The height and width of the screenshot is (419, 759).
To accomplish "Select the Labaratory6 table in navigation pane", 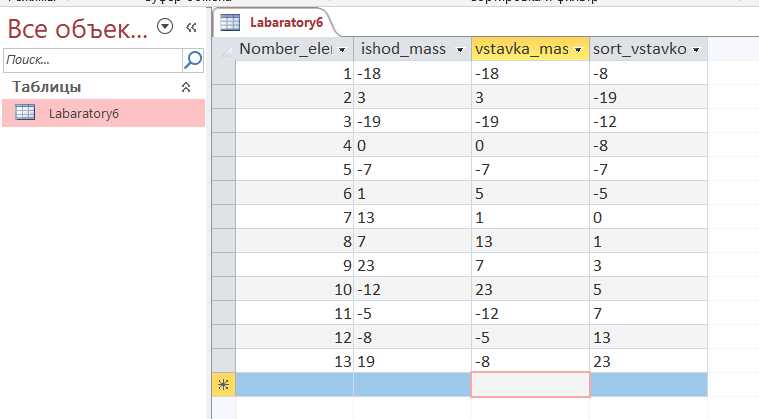I will (x=104, y=113).
